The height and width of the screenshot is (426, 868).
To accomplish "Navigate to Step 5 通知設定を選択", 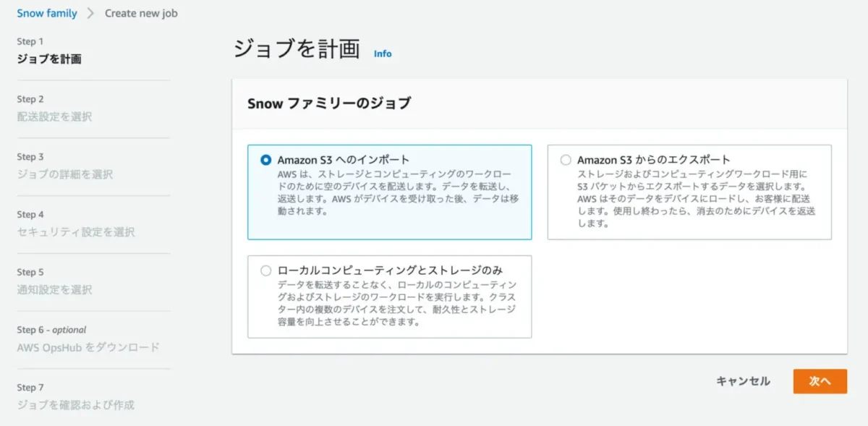I will [x=54, y=290].
